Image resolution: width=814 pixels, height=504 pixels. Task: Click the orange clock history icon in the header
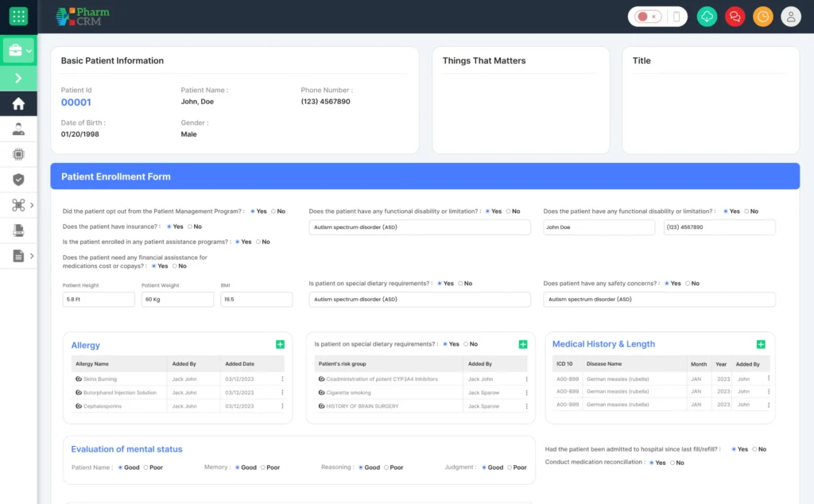pyautogui.click(x=762, y=16)
